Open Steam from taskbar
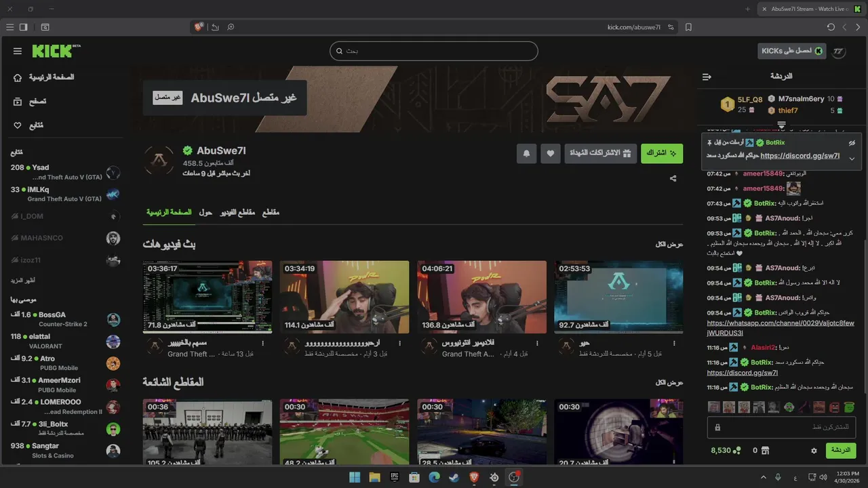This screenshot has width=868, height=488. click(454, 477)
